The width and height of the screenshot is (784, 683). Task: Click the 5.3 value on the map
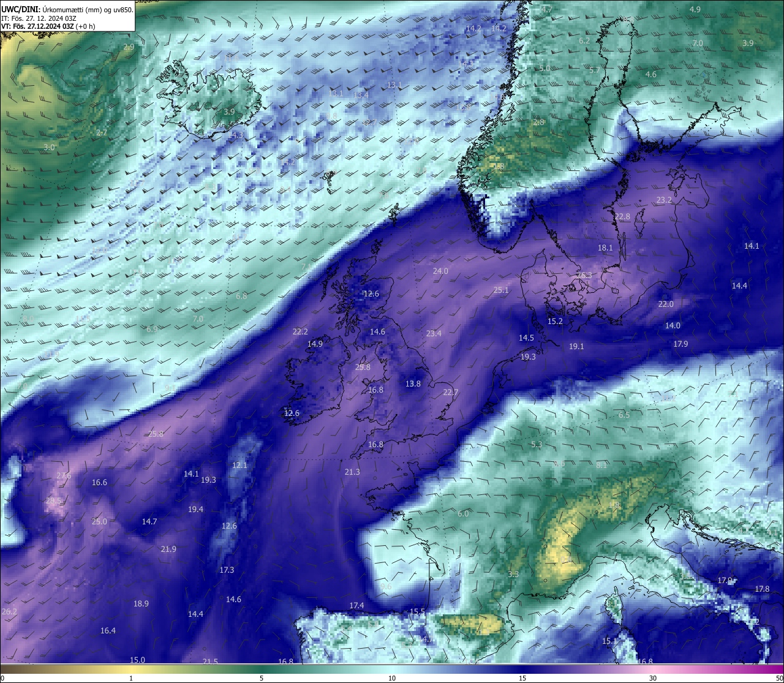pos(537,445)
